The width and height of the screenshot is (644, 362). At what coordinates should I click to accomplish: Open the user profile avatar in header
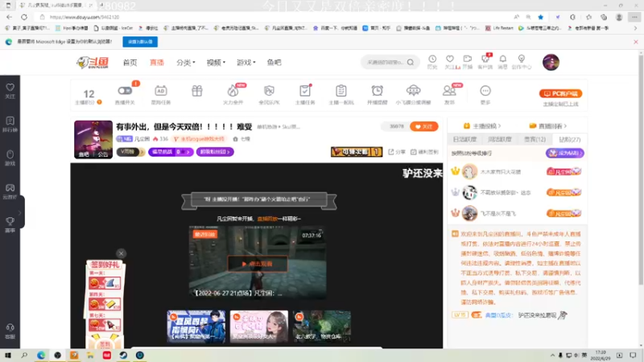[x=551, y=63]
